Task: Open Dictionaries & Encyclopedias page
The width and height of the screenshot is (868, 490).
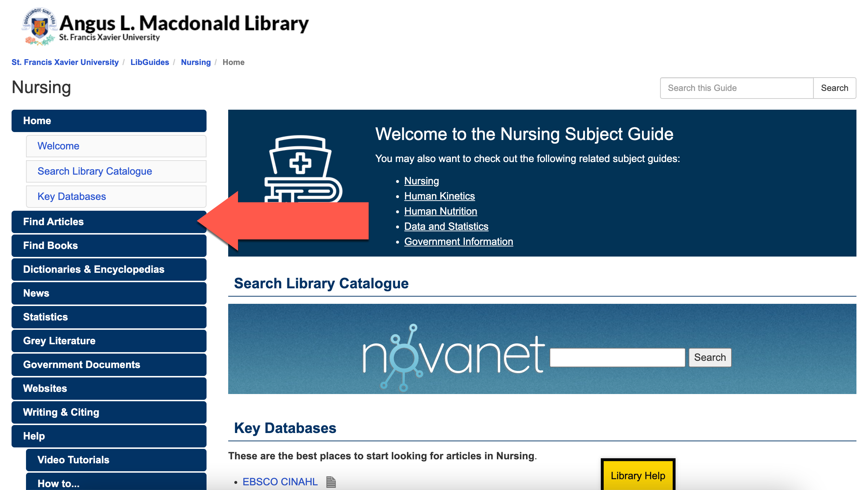Action: tap(109, 270)
